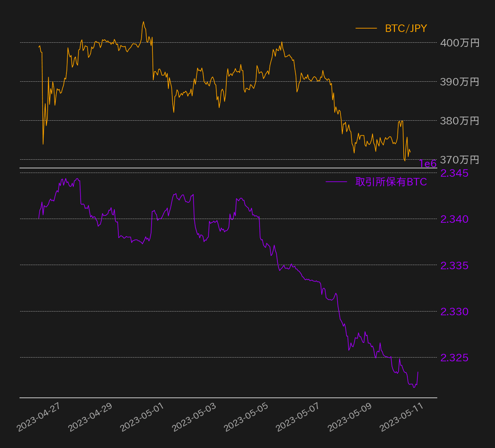Click the 2.330 purple axis tick label
This screenshot has height=448, width=495.
454,311
